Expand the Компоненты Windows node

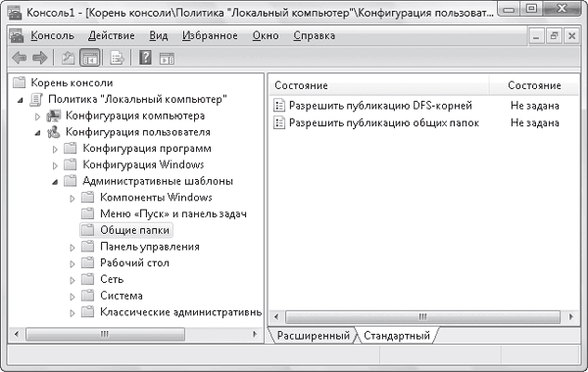(73, 198)
